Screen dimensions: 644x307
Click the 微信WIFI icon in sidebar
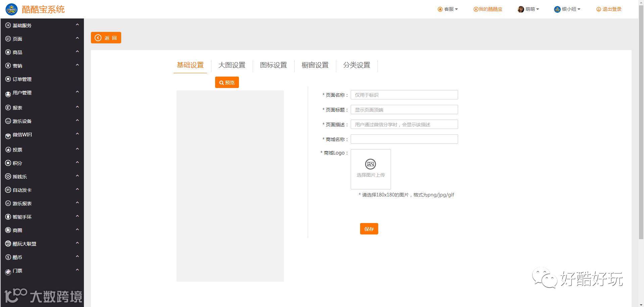8,136
